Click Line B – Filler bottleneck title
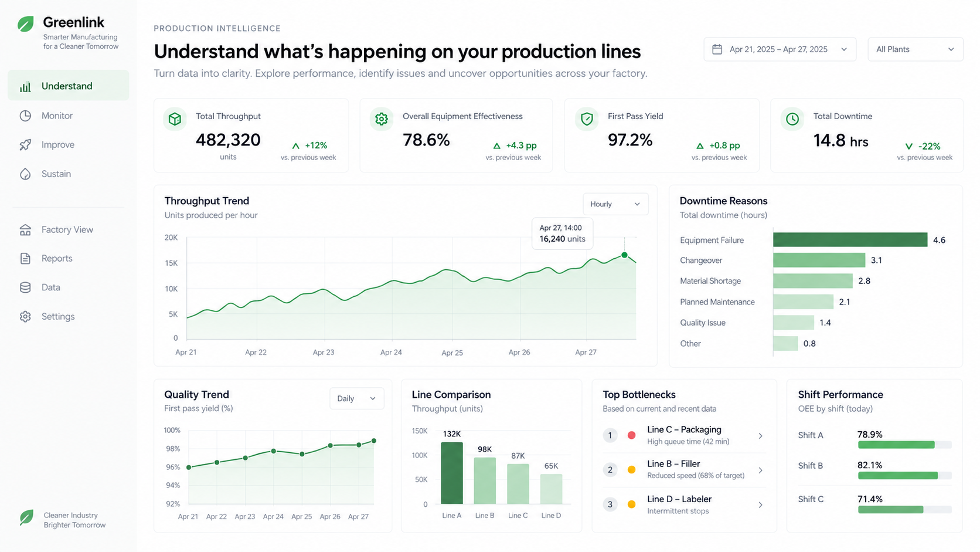 [x=673, y=463]
